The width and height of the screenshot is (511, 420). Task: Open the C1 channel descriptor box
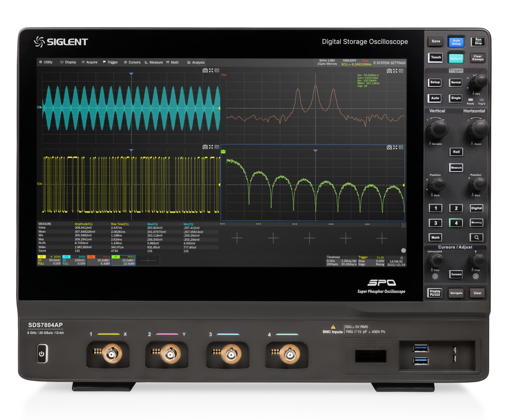(49, 260)
